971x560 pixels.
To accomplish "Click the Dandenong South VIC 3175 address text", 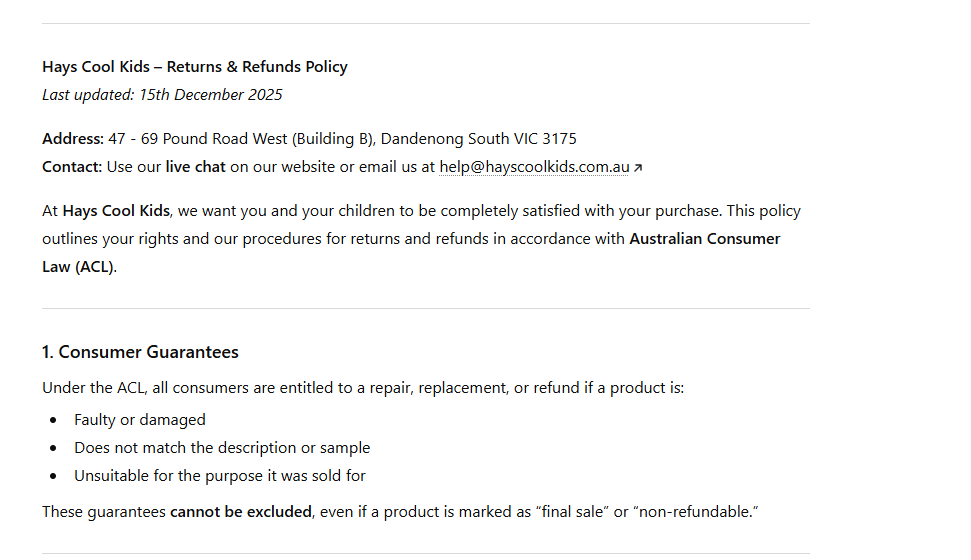I will (x=478, y=139).
